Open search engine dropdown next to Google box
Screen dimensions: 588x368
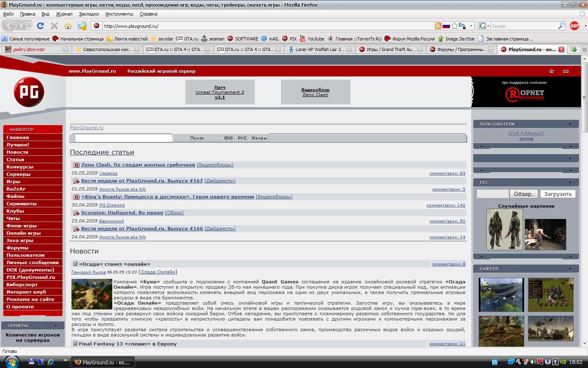click(x=484, y=26)
